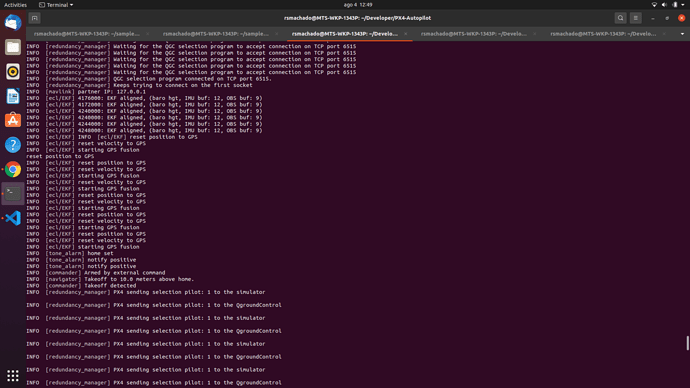Expand the tab list dropdown arrow
690x388 pixels.
tap(683, 34)
